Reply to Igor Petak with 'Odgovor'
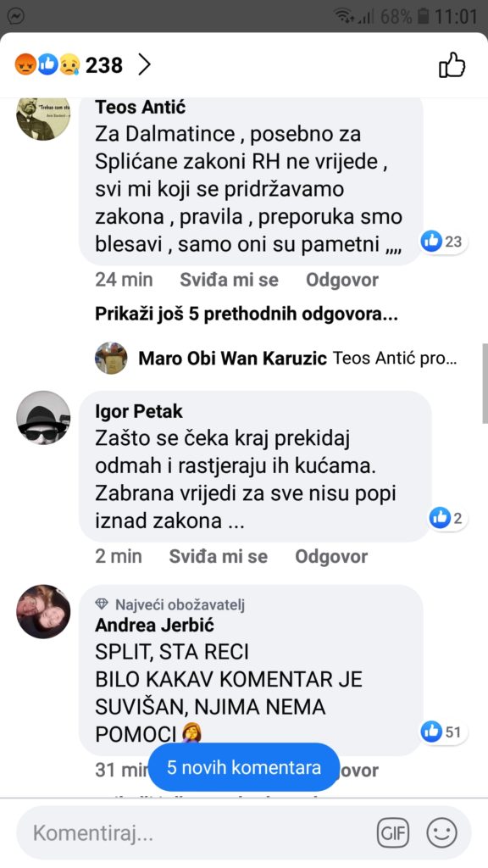 (331, 556)
